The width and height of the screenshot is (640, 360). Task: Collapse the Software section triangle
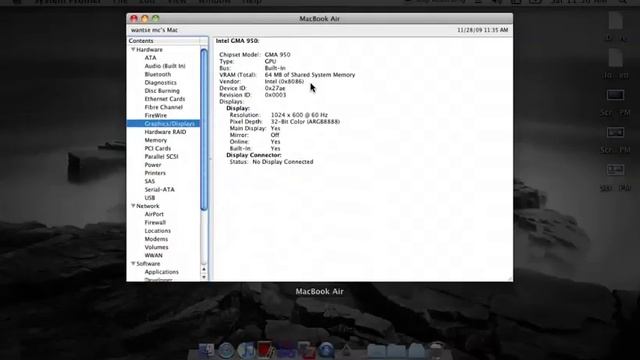[133, 264]
